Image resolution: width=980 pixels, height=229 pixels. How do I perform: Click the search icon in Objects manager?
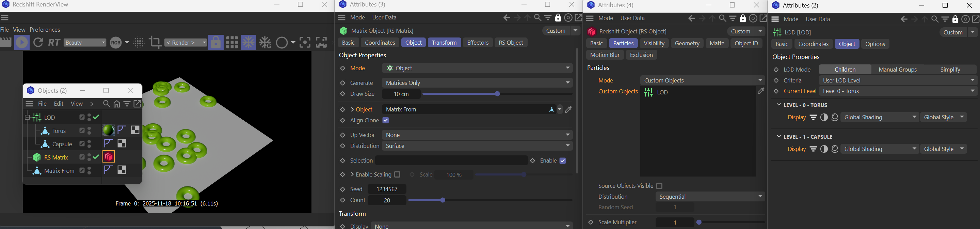coord(107,104)
